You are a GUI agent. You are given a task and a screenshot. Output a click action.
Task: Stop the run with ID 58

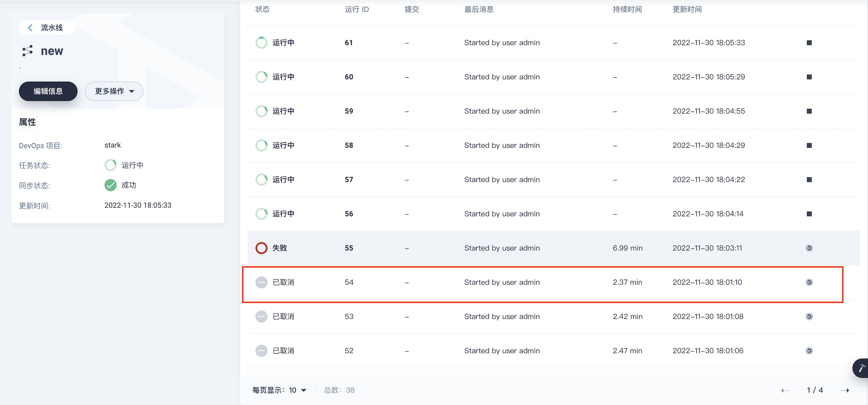coord(809,145)
